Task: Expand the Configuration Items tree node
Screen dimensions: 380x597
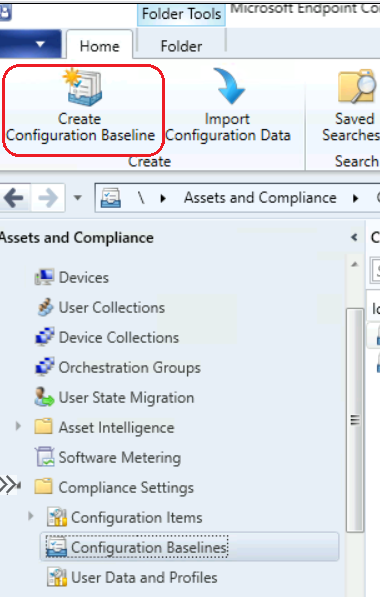Action: coord(31,516)
